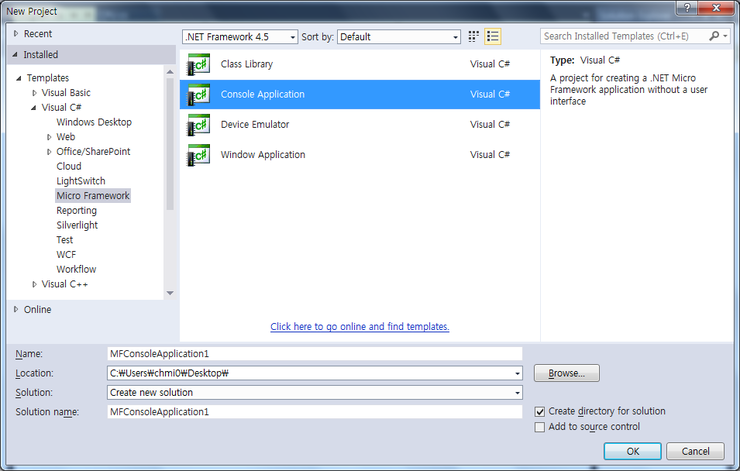Image resolution: width=740 pixels, height=471 pixels.
Task: Select Workflow template category
Action: [x=76, y=269]
